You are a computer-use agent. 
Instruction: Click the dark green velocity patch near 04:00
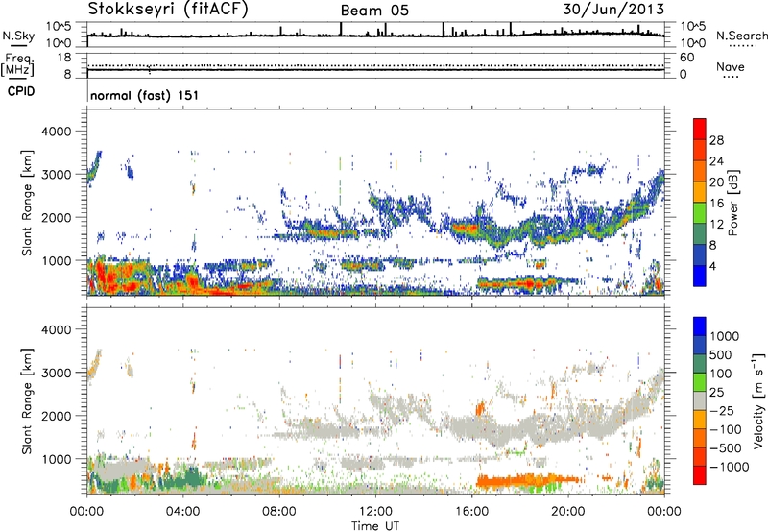(186, 478)
